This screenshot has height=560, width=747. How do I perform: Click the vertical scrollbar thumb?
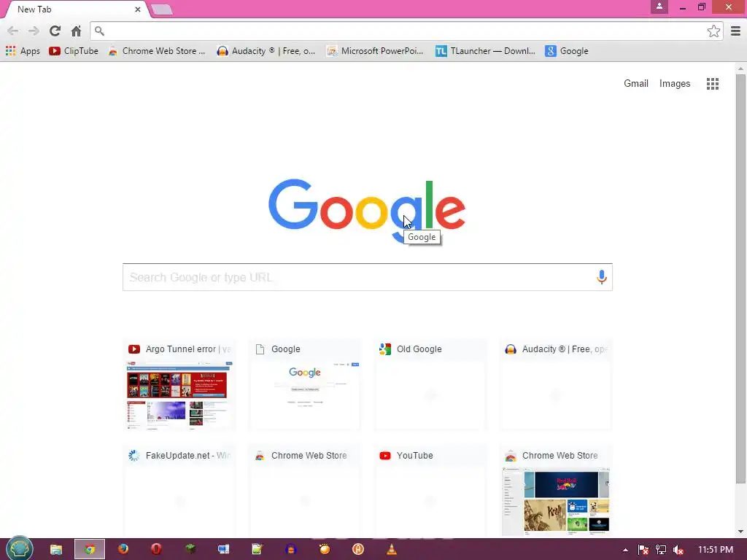[740, 279]
